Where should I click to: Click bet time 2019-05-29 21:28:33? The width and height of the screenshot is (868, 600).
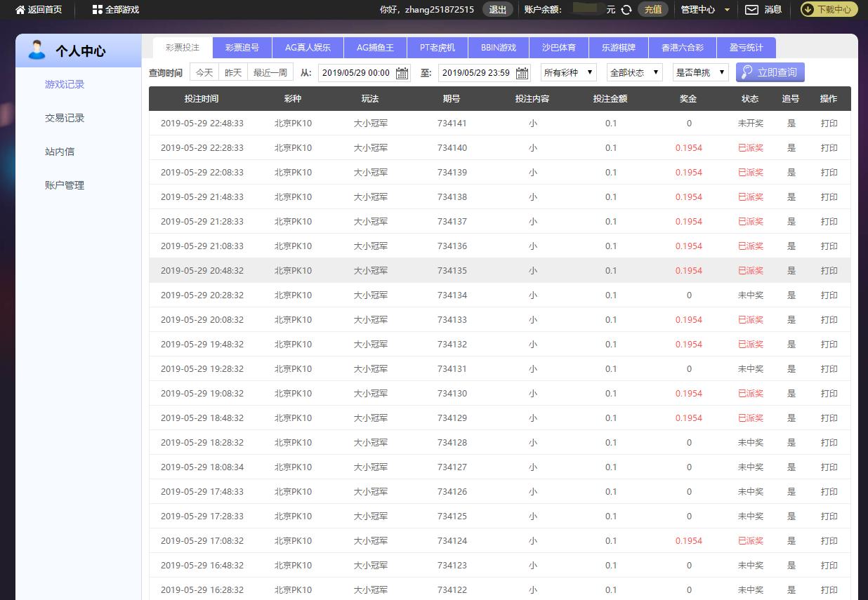tap(202, 222)
